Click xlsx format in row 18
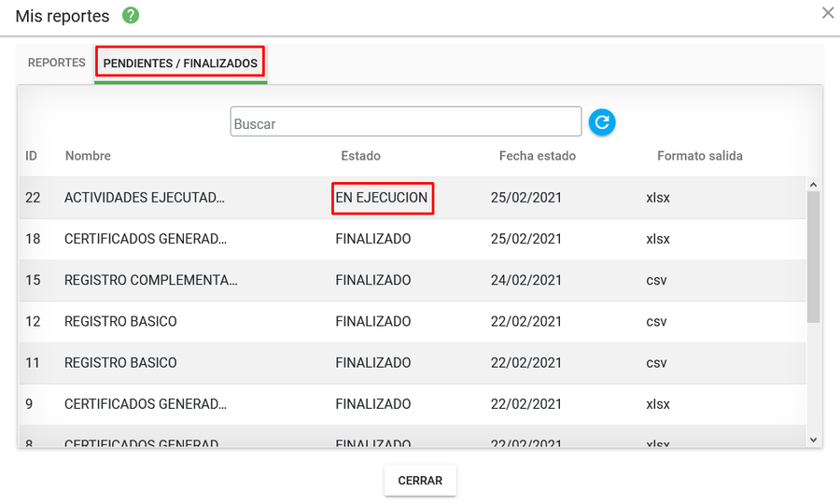The image size is (840, 504). (x=658, y=239)
